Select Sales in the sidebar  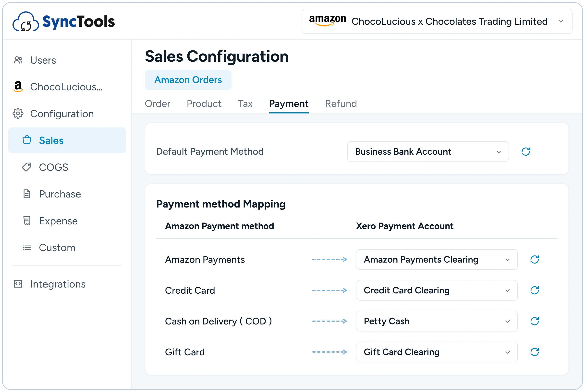tap(67, 140)
